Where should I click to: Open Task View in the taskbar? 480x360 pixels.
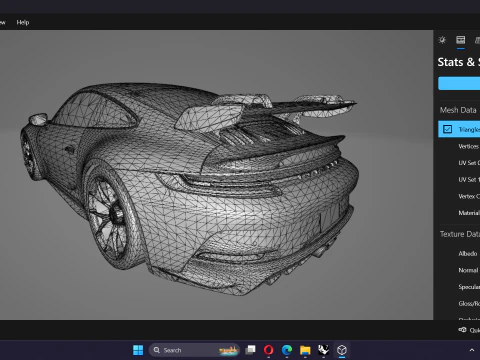tap(250, 350)
